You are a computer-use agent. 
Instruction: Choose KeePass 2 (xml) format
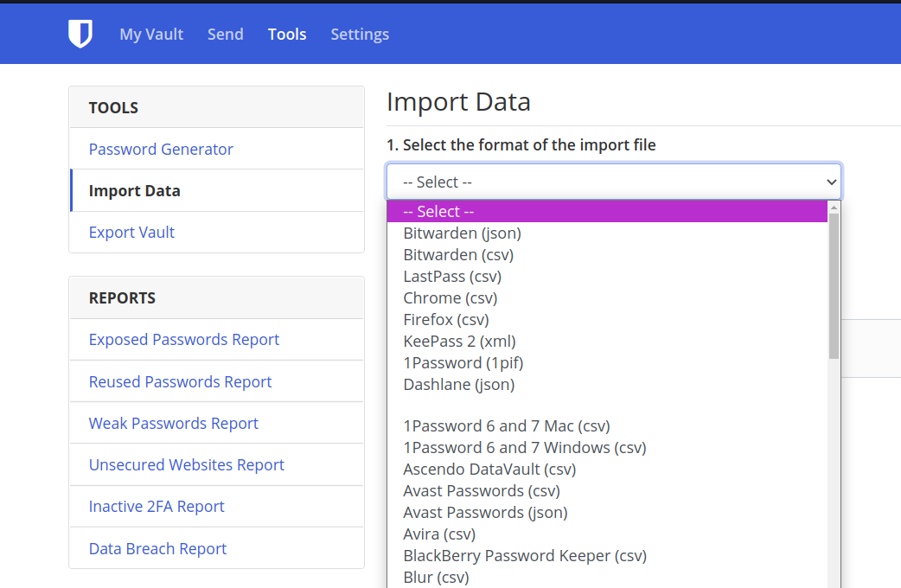click(x=607, y=342)
